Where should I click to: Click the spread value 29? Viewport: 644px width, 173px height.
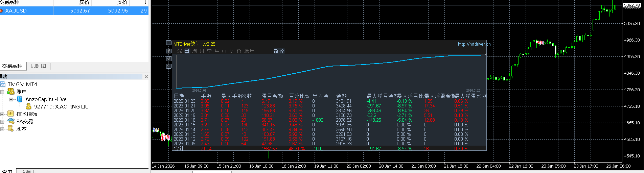[144, 11]
